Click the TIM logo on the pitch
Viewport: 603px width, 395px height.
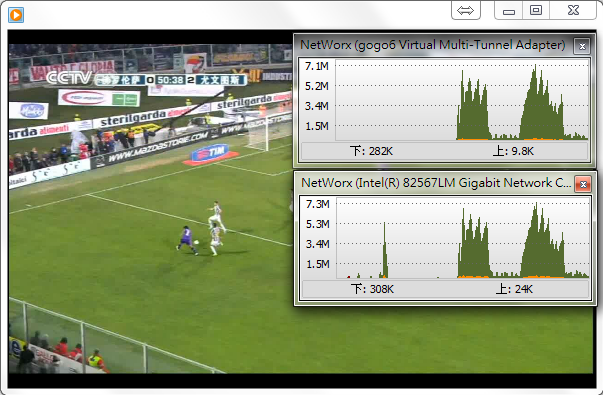(211, 153)
